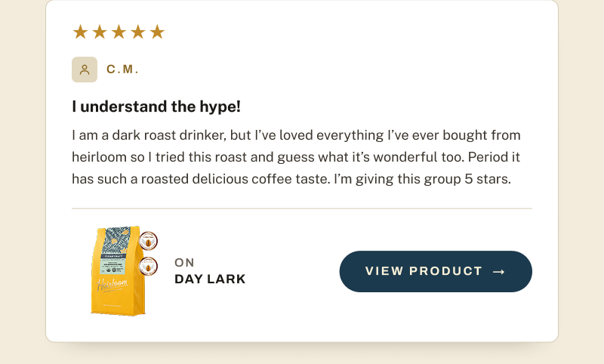604x364 pixels.
Task: Click the Heirloom script logo on the bag
Action: [112, 285]
